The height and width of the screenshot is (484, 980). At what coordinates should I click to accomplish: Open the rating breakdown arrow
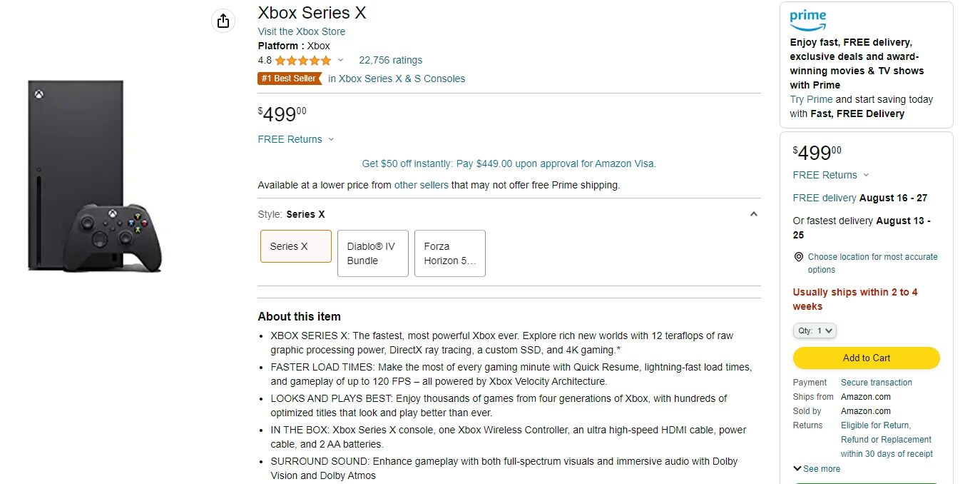[x=340, y=61]
